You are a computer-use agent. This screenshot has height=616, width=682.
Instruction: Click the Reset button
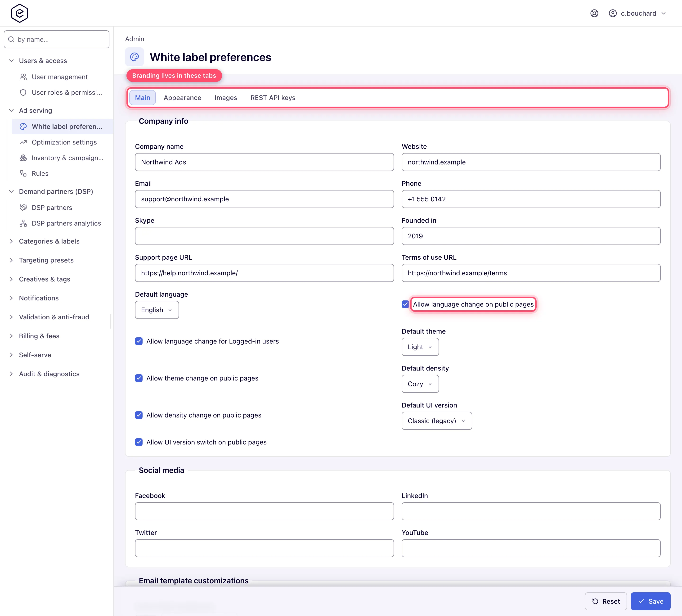coord(606,602)
